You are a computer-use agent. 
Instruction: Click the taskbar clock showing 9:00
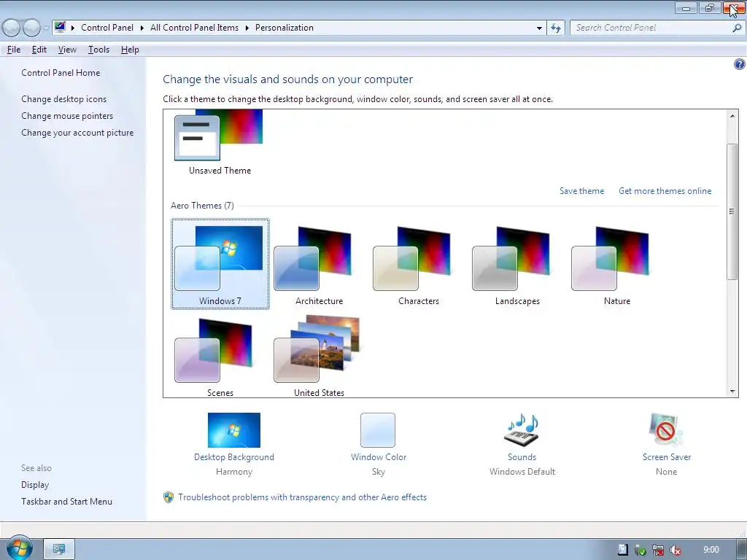(711, 550)
